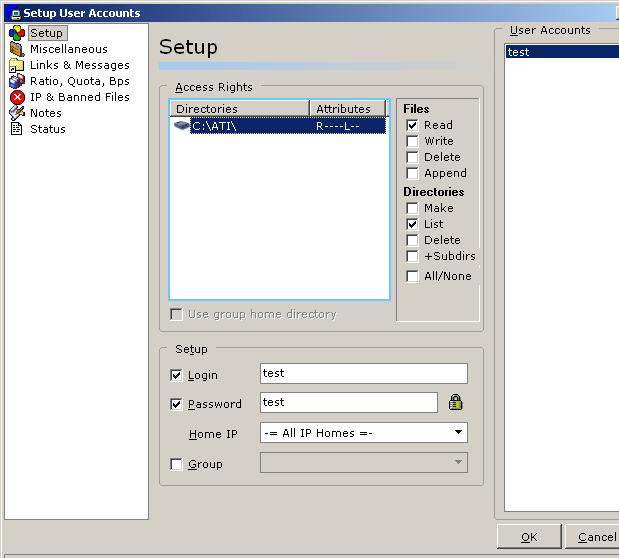This screenshot has height=558, width=619.
Task: Click the drive icon next to C:\ATI\
Action: tap(182, 126)
